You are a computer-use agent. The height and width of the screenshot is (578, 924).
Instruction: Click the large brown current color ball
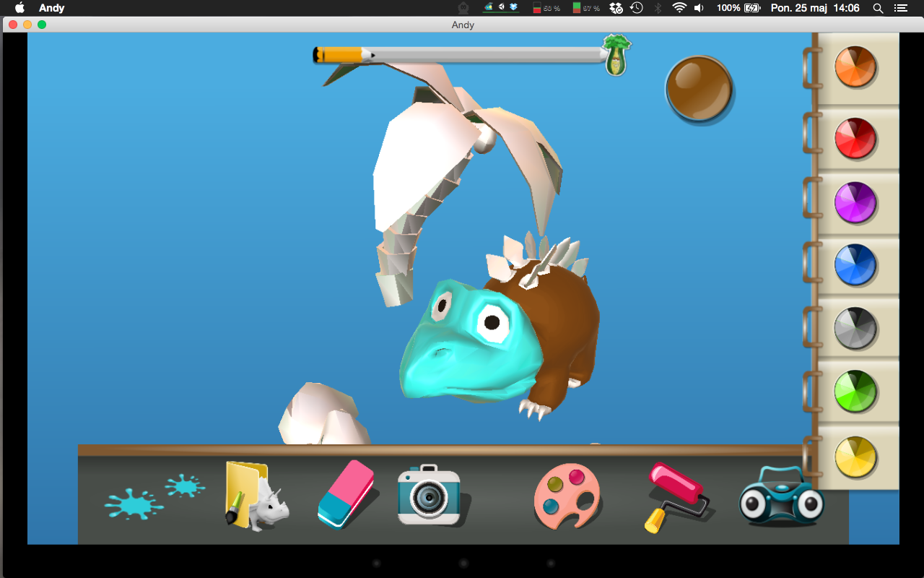pos(699,89)
